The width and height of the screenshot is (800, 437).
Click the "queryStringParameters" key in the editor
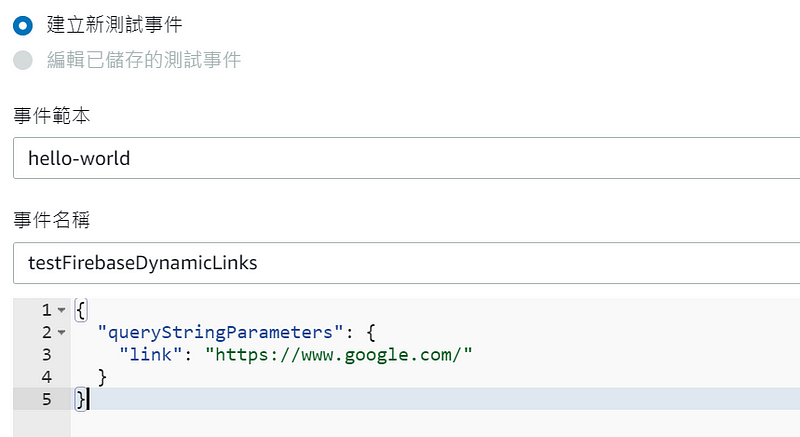coord(220,332)
